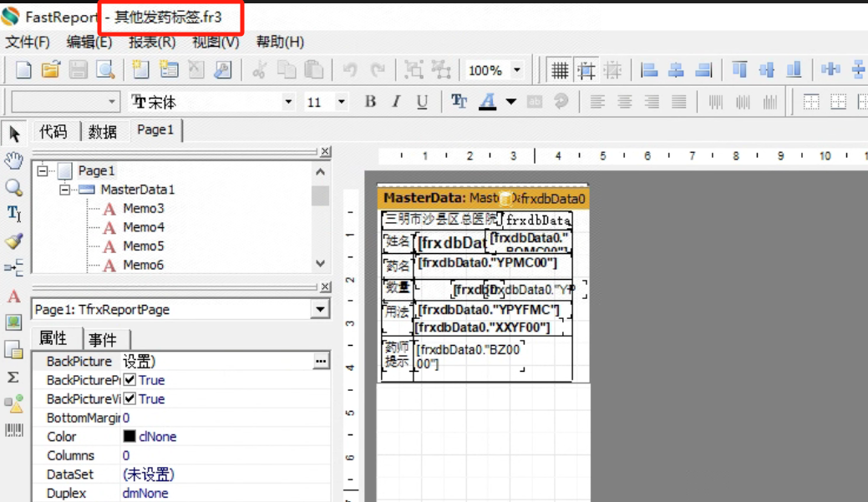Screen dimensions: 868x502
Task: Fit objects to grid
Action: point(613,70)
